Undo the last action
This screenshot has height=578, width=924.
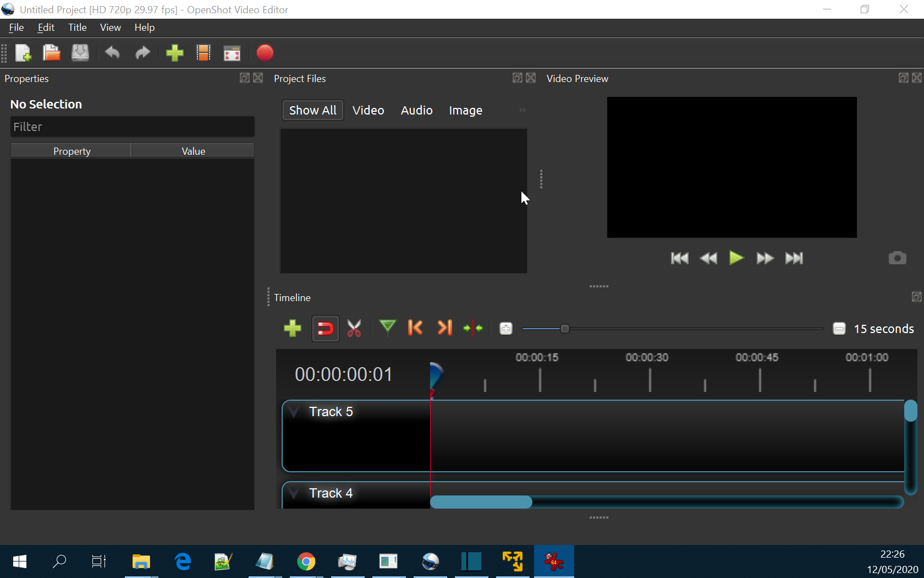coord(112,53)
